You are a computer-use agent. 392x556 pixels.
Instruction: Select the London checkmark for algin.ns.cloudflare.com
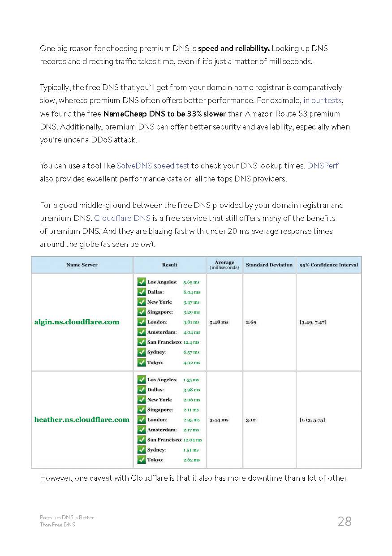click(142, 322)
